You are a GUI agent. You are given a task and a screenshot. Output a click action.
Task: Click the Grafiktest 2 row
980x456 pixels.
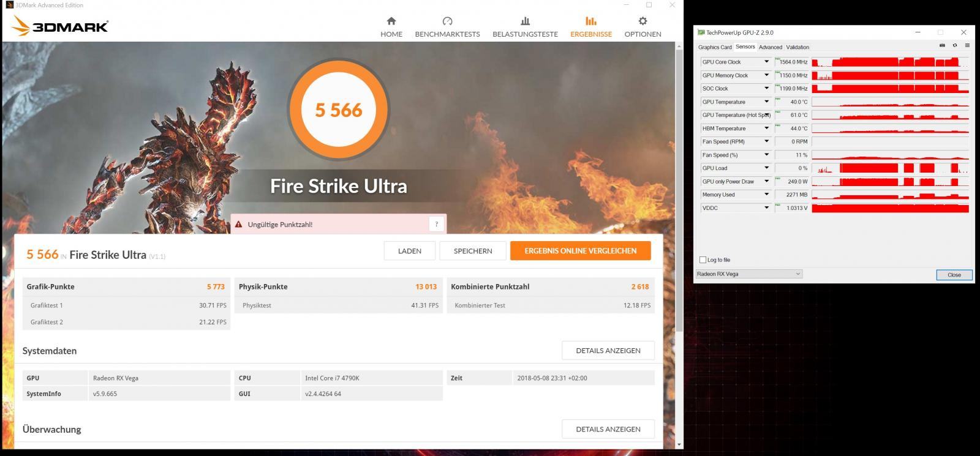126,322
